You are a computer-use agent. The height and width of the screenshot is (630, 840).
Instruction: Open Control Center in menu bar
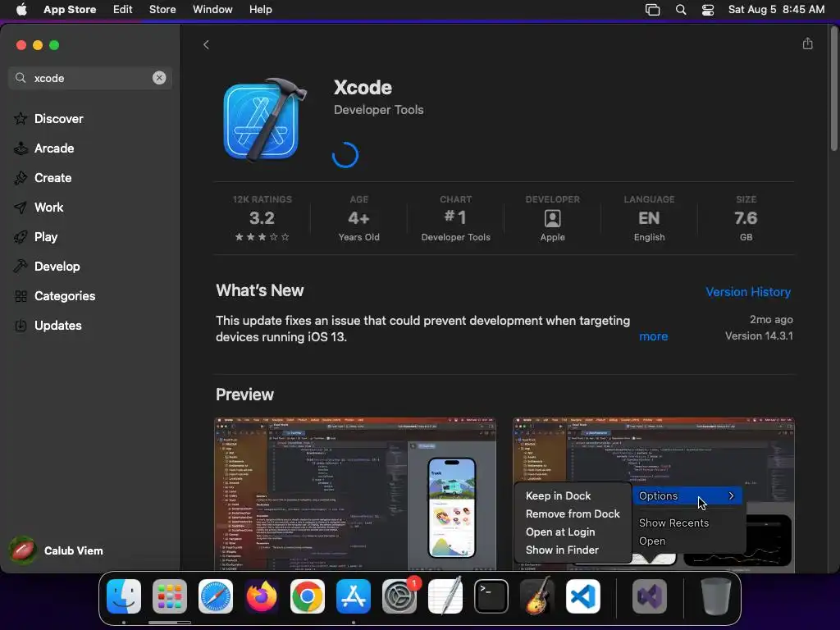[708, 9]
